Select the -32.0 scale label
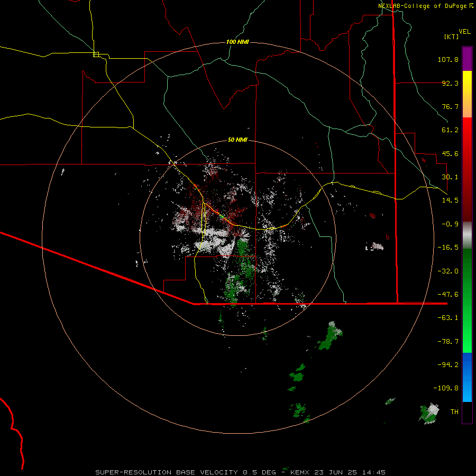 pos(448,271)
